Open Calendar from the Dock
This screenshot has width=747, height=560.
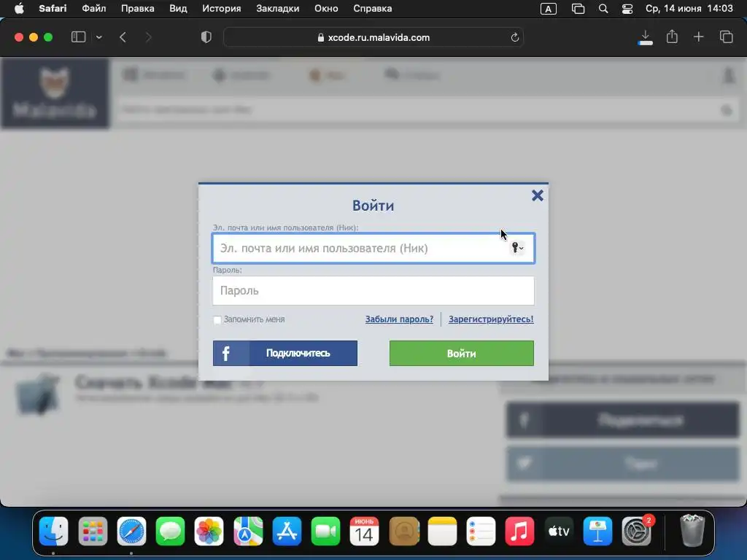coord(365,531)
